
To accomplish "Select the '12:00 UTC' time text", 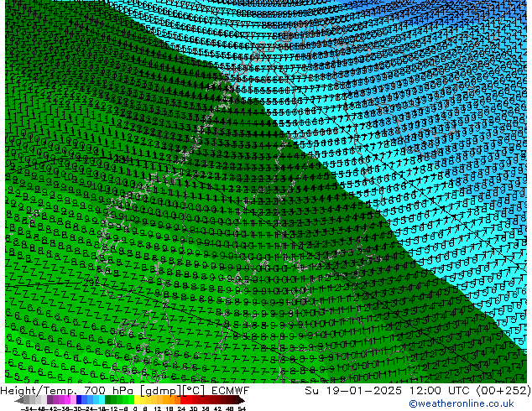I will tap(441, 391).
